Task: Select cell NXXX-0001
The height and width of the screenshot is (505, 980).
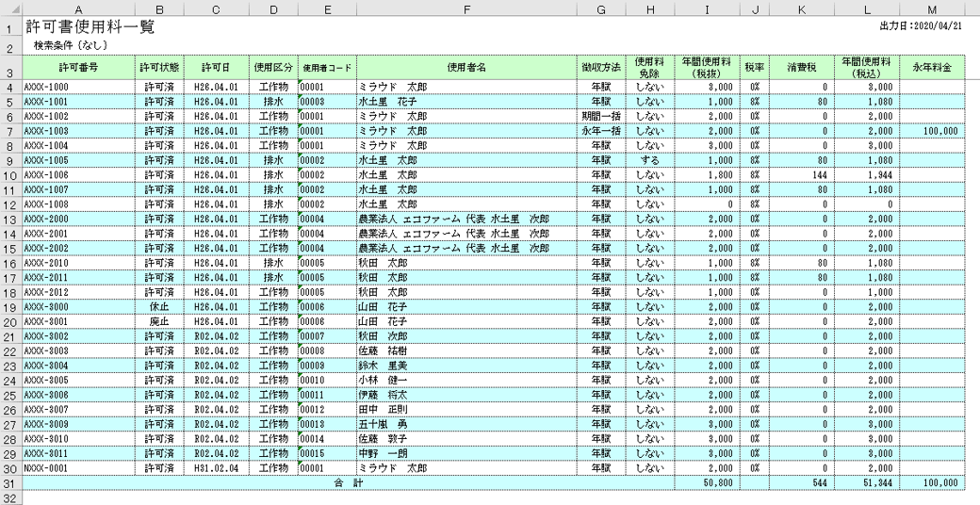Action: pyautogui.click(x=79, y=468)
